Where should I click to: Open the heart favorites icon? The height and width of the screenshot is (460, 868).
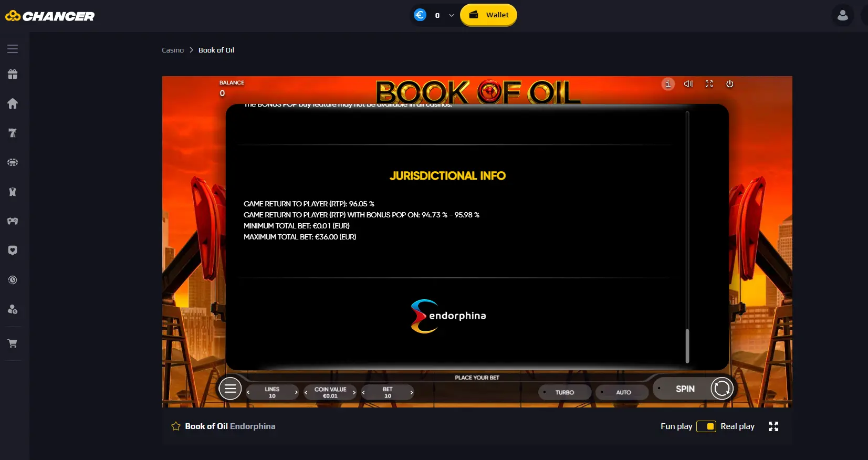[x=13, y=250]
